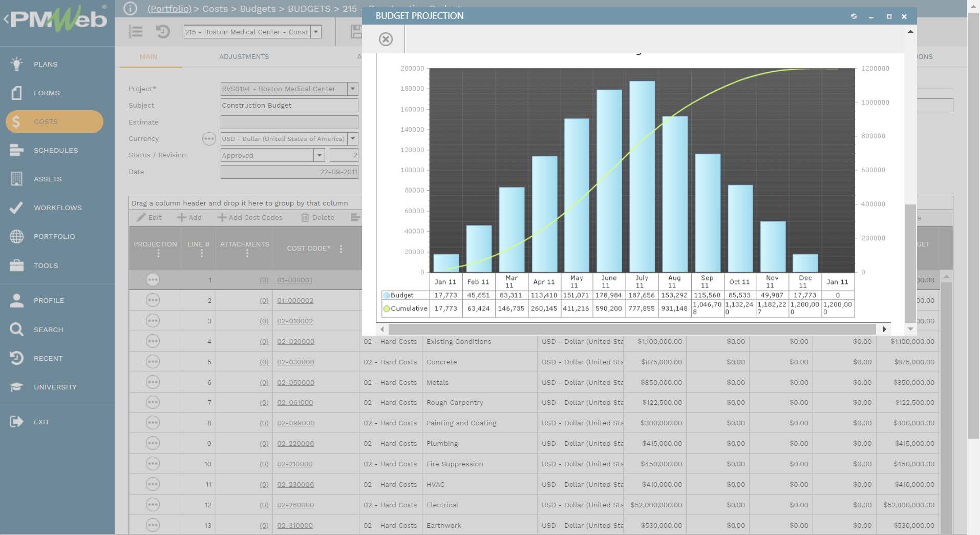Click the Edit button in grid toolbar

pos(149,217)
